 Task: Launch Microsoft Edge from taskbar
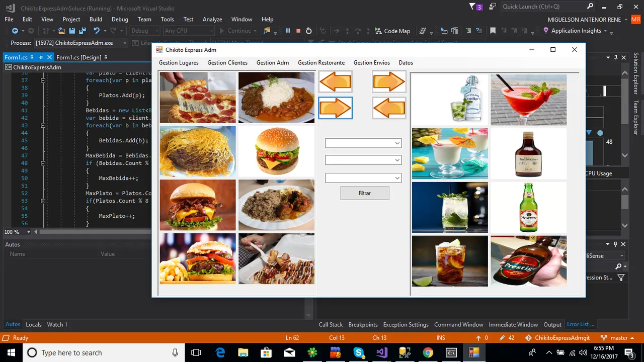220,352
